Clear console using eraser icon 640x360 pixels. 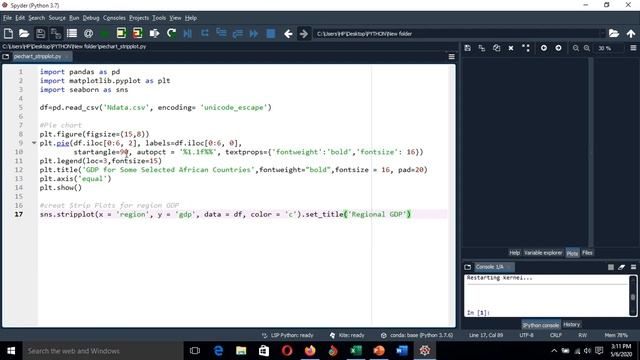point(622,267)
